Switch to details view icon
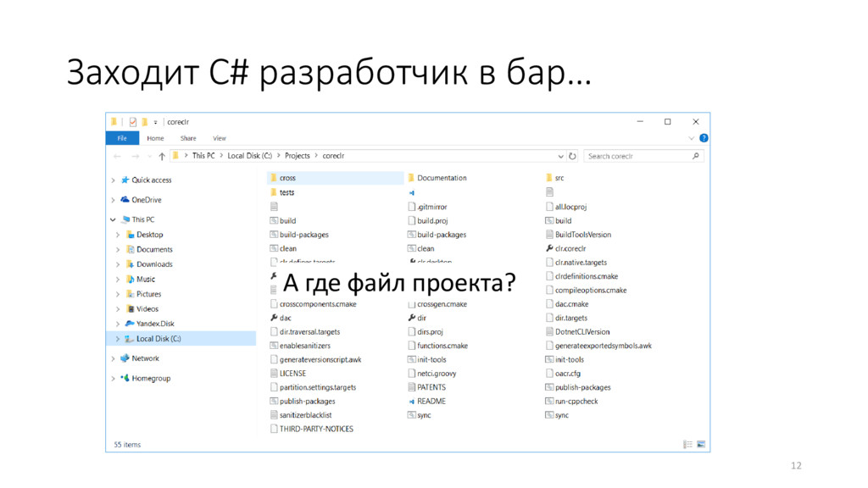 687,444
